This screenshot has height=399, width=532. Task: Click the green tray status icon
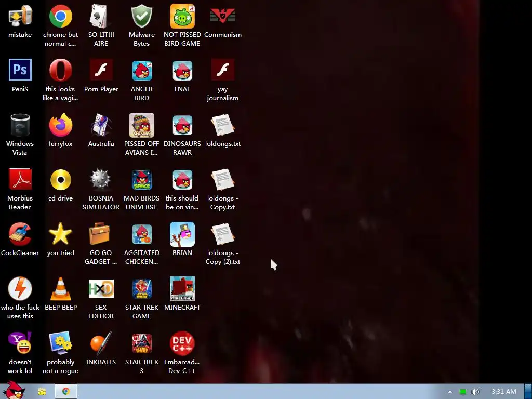[x=463, y=392]
